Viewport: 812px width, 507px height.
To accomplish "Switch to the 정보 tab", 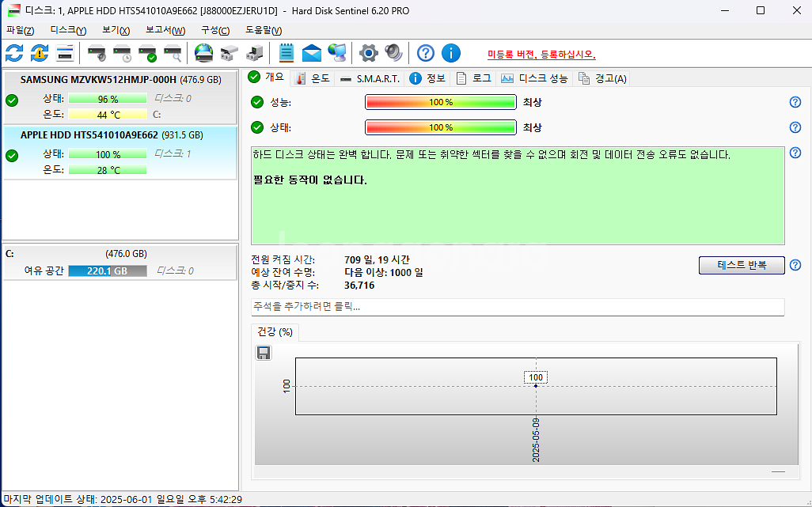I will 427,78.
